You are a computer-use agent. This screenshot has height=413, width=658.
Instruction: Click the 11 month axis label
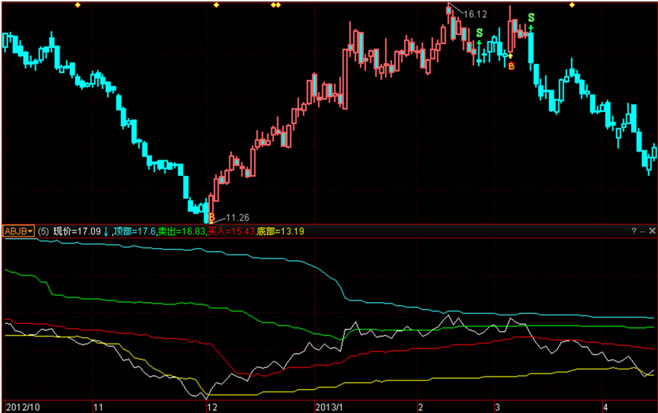(x=98, y=407)
